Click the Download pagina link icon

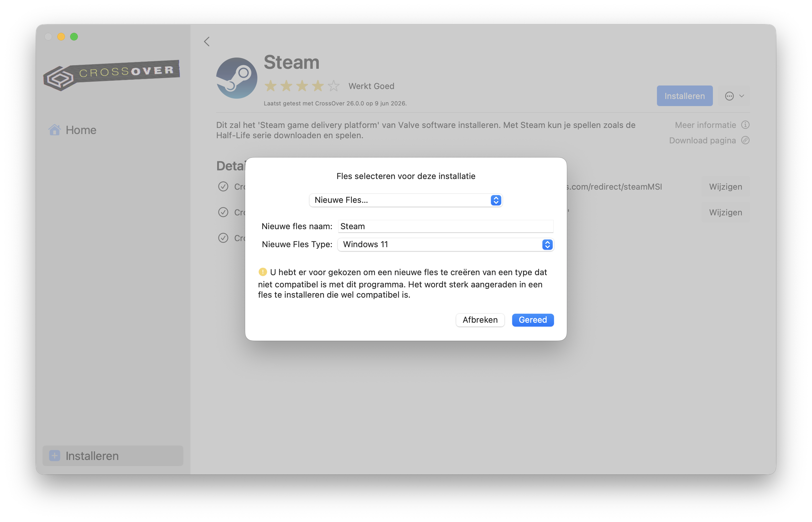745,140
